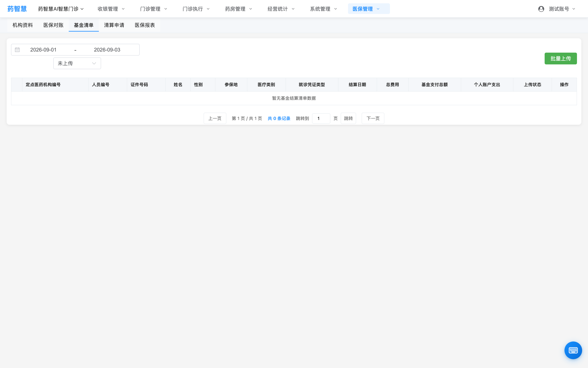Click the 个人账户支出 column header

(487, 85)
